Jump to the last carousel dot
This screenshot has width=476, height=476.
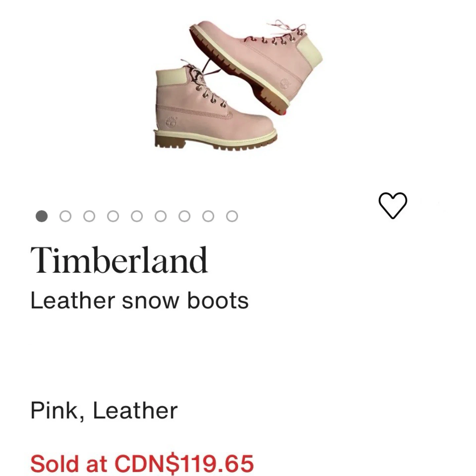pyautogui.click(x=232, y=216)
